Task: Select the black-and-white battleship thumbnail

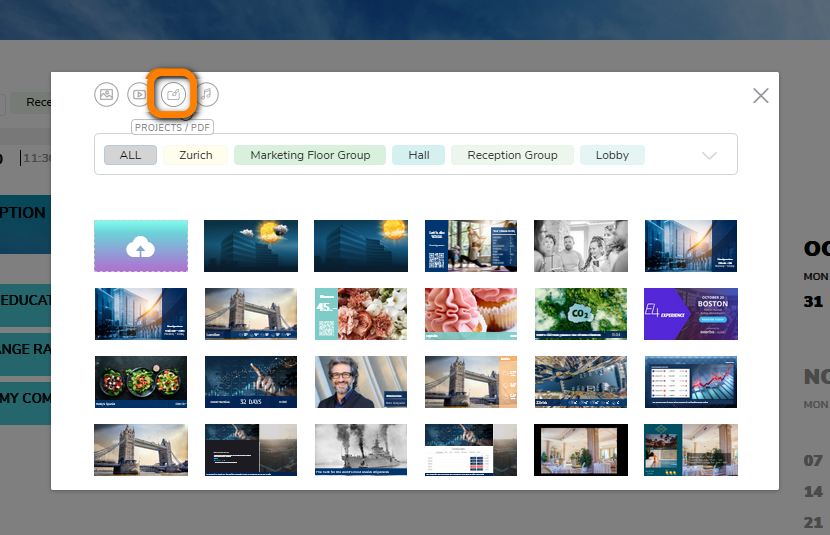Action: point(361,449)
